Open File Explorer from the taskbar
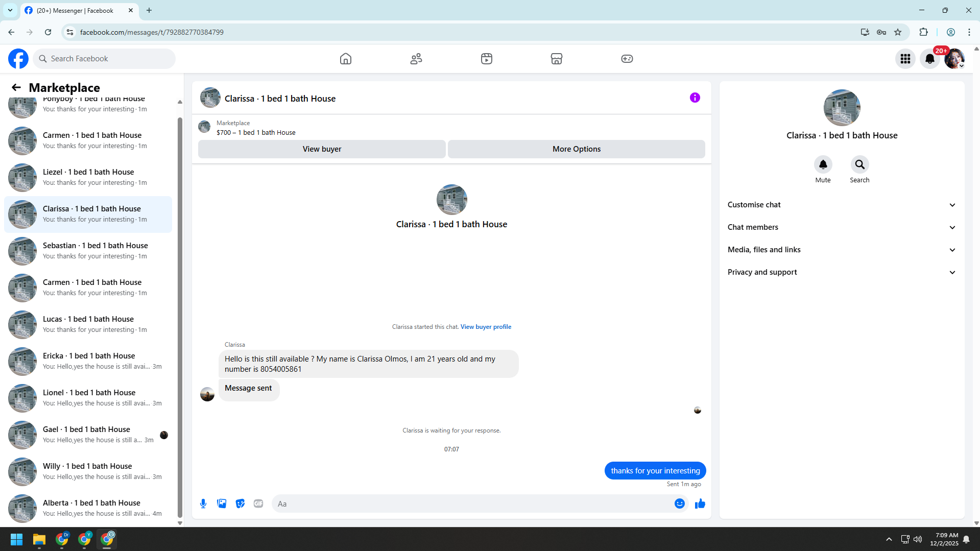 39,539
